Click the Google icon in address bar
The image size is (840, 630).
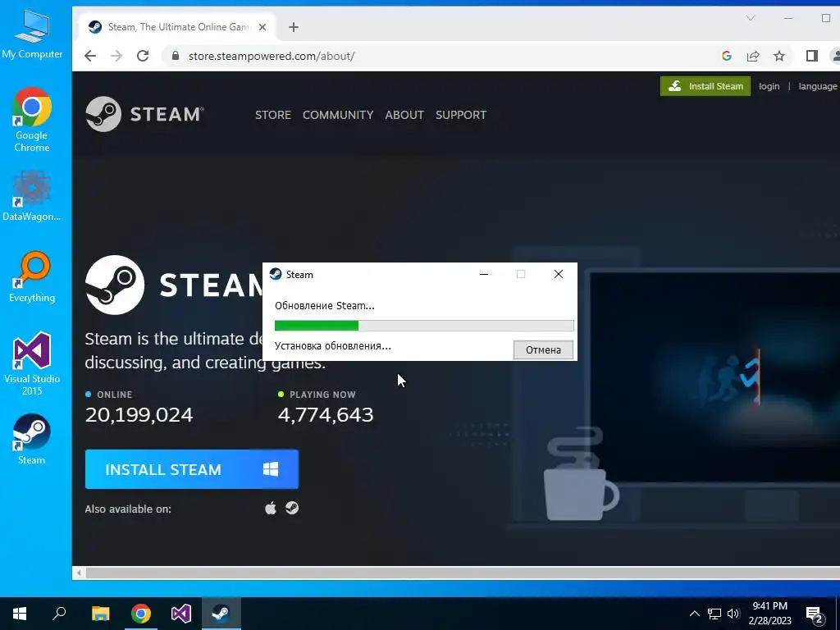(x=727, y=56)
